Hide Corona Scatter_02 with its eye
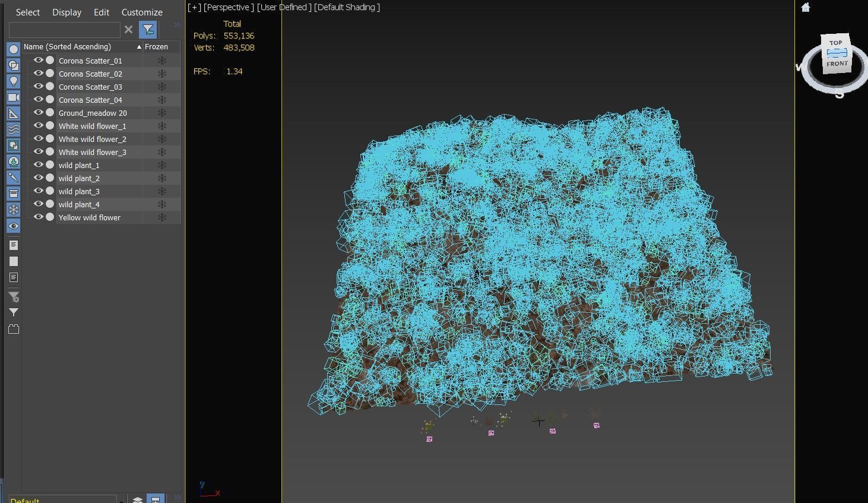Image resolution: width=868 pixels, height=503 pixels. pos(39,73)
